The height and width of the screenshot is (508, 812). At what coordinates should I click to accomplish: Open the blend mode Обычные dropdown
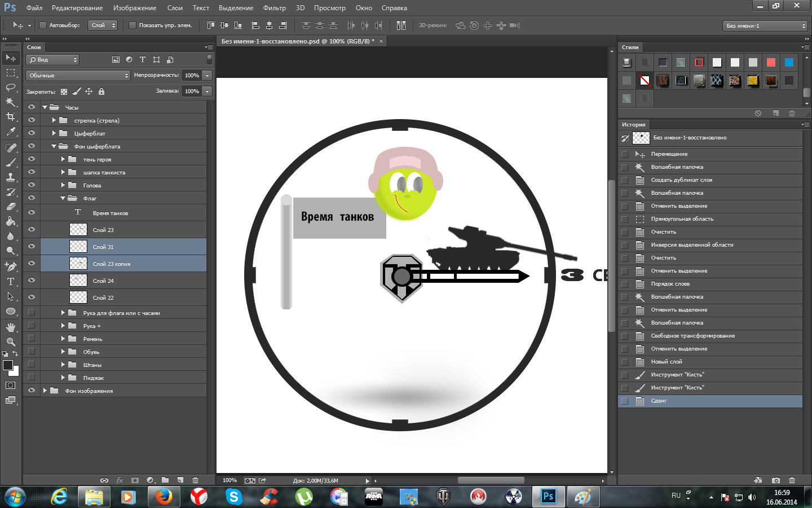click(x=78, y=75)
